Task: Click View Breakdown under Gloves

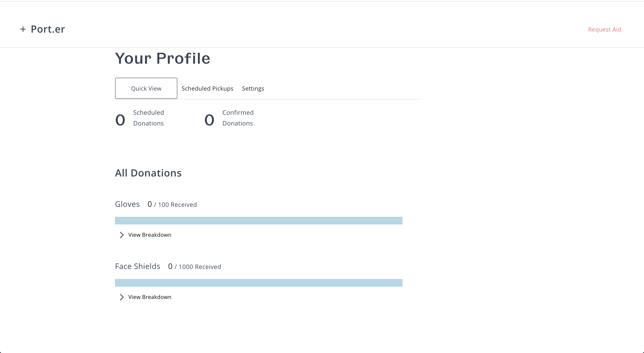Action: pyautogui.click(x=150, y=235)
